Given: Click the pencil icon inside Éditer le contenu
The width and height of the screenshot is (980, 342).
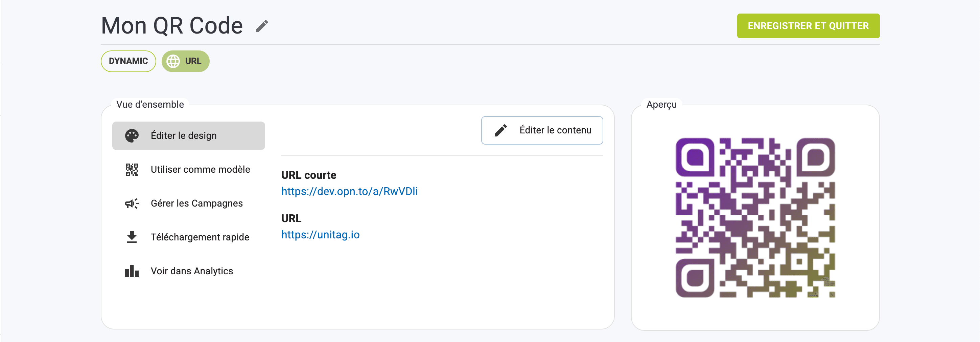Looking at the screenshot, I should click(500, 130).
